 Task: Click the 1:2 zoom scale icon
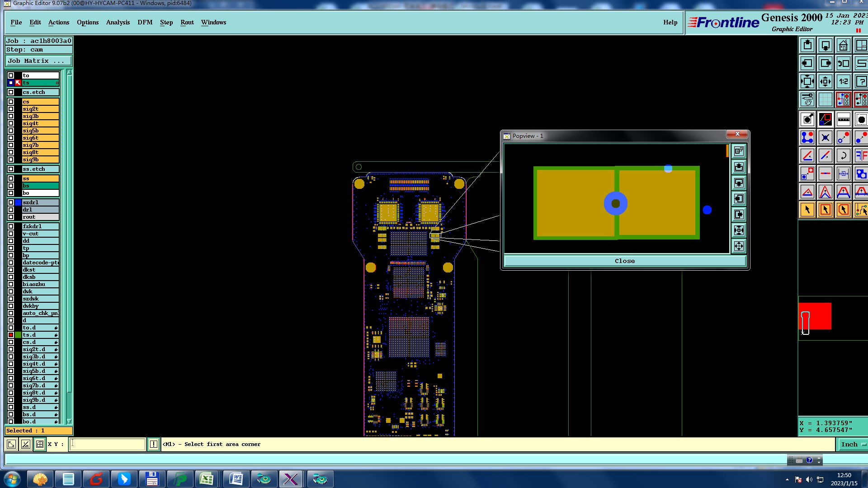843,82
